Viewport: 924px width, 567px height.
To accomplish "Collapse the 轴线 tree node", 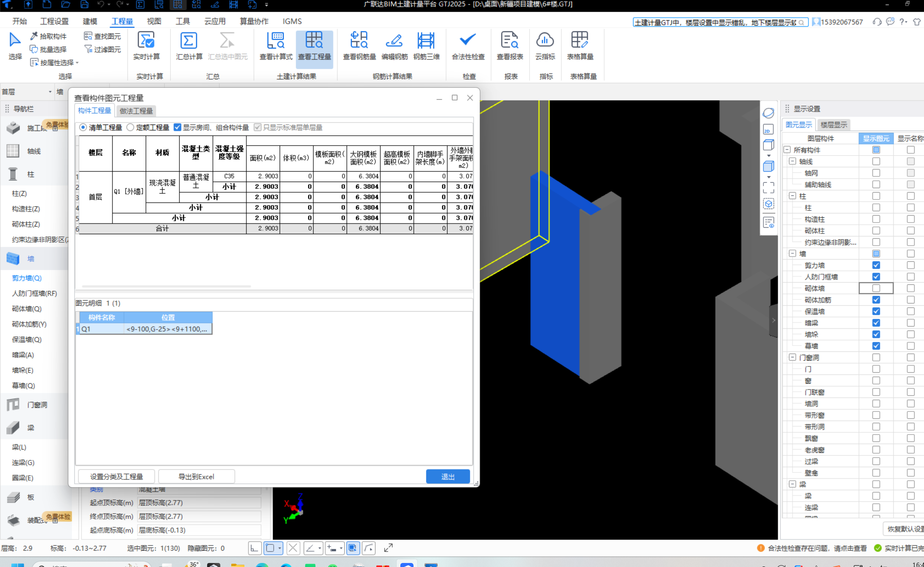I will pos(792,161).
